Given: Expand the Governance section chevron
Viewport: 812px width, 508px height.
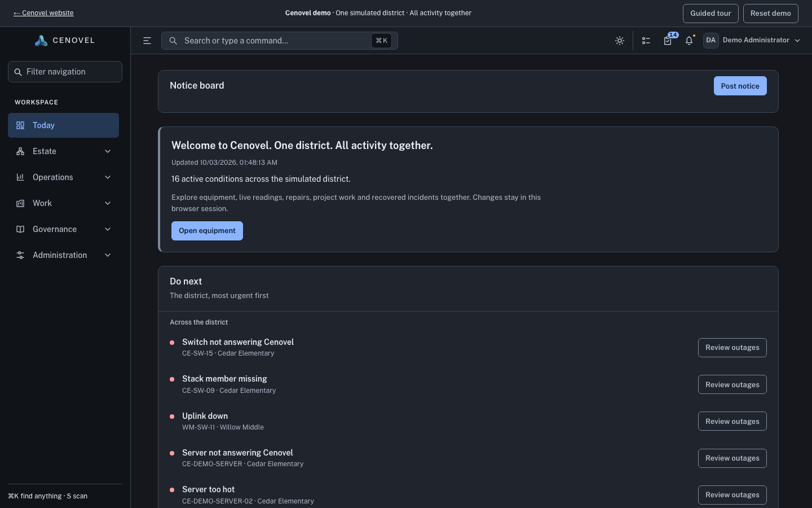Looking at the screenshot, I should (108, 229).
